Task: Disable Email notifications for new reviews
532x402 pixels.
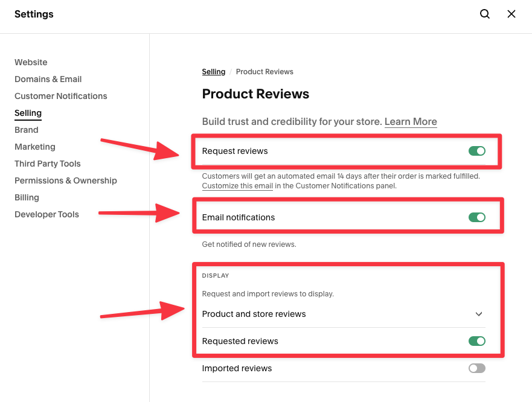Action: point(476,216)
